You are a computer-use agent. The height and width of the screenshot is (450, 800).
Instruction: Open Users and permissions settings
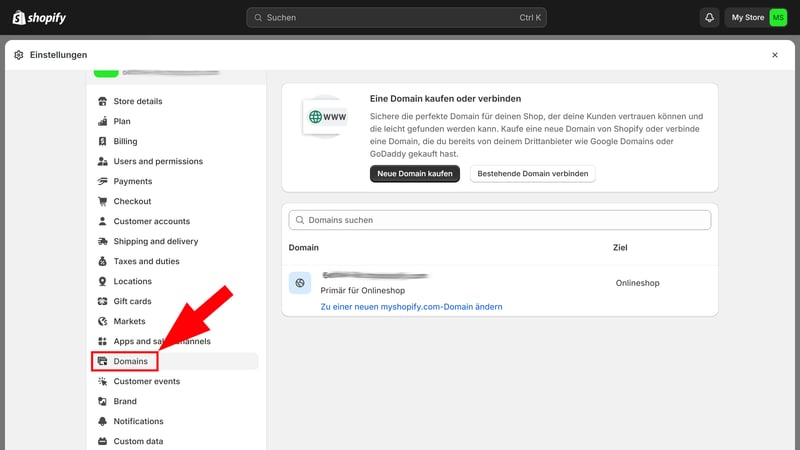click(158, 161)
